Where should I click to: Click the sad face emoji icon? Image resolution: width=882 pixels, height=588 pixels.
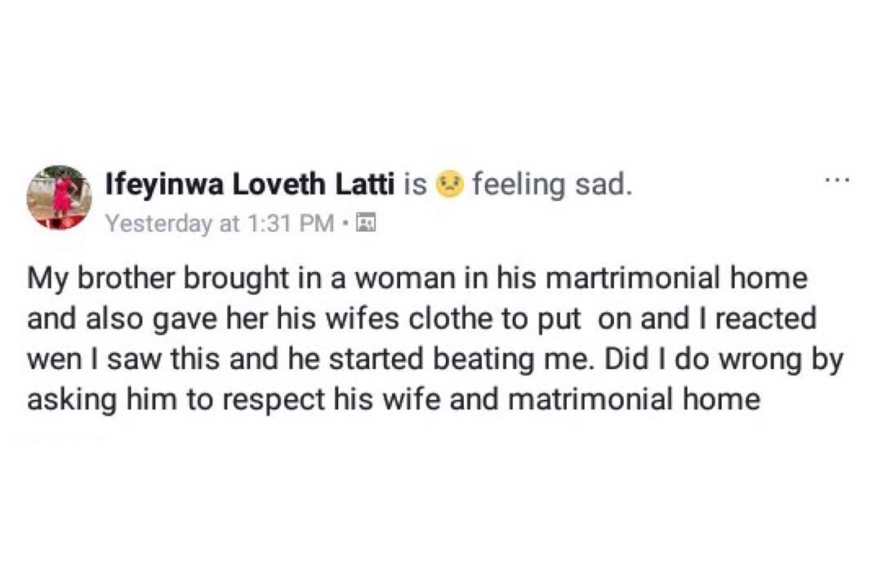450,185
